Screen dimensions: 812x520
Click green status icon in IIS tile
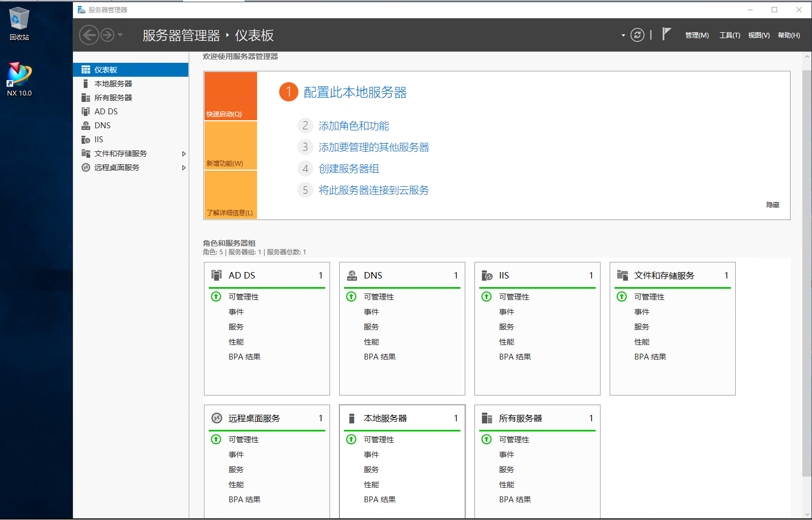click(x=487, y=296)
